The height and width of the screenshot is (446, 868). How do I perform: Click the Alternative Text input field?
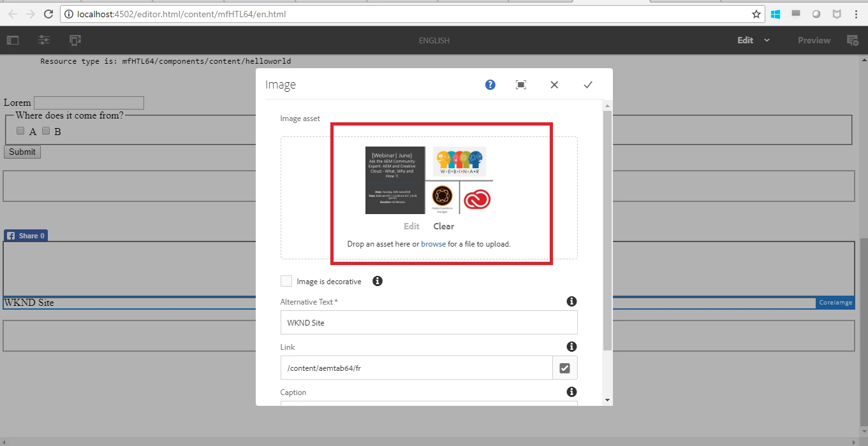[x=429, y=322]
